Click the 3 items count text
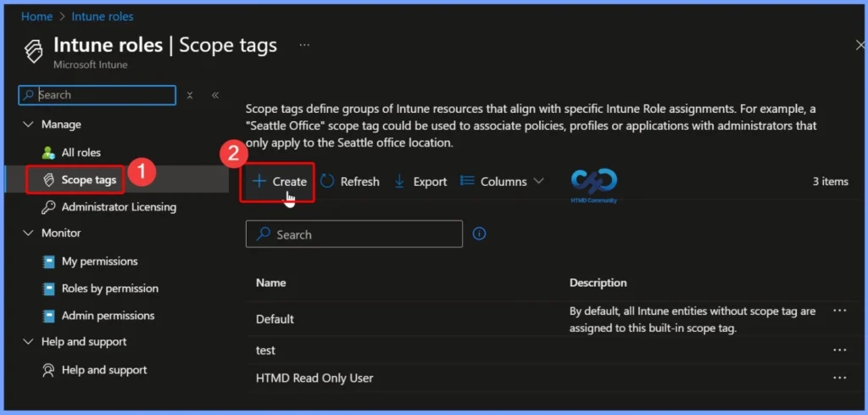This screenshot has width=868, height=415. pyautogui.click(x=831, y=181)
